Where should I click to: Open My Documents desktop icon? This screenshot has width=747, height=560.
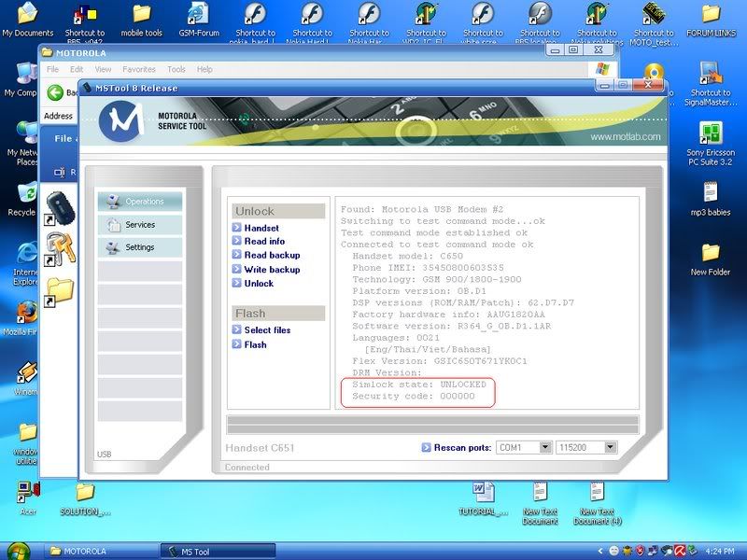tap(28, 19)
